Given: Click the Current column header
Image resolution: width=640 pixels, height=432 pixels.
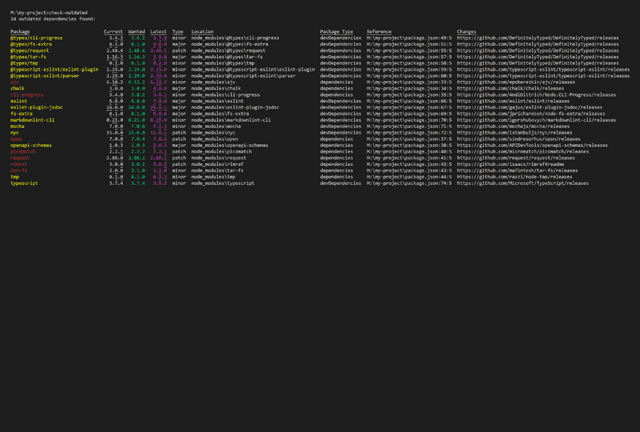Looking at the screenshot, I should (113, 31).
